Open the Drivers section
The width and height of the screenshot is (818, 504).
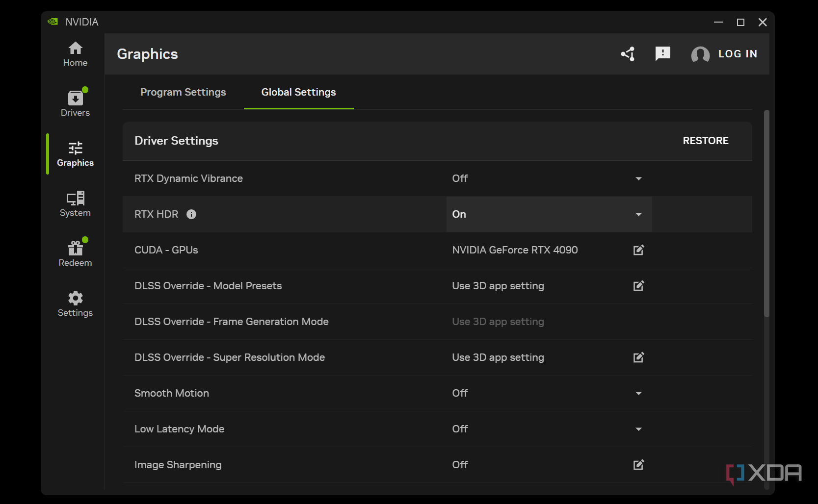click(75, 103)
